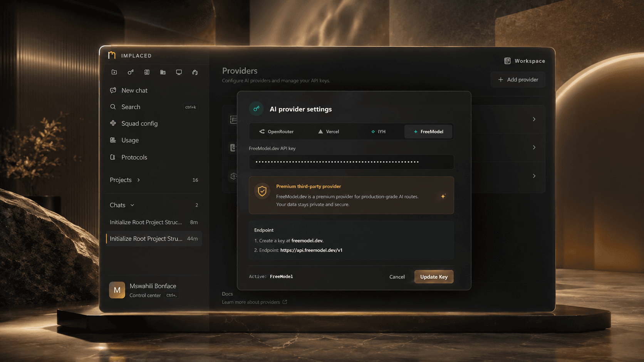Click the teal key icon in dialog header
This screenshot has height=362, width=644.
(257, 109)
